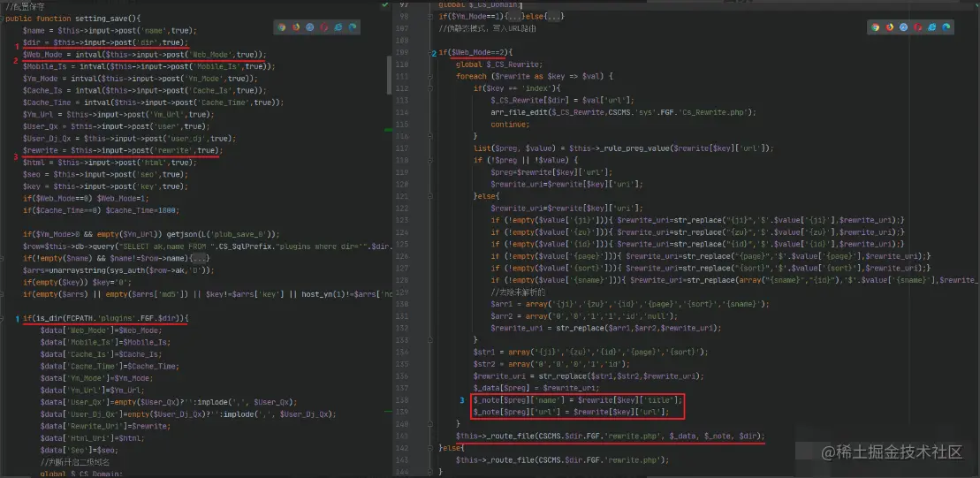Click the _route_file call with $_data, $_note, $dir

click(x=610, y=436)
